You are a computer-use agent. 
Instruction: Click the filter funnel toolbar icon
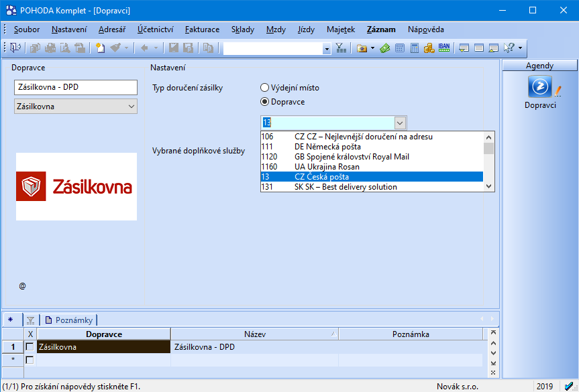pyautogui.click(x=341, y=48)
